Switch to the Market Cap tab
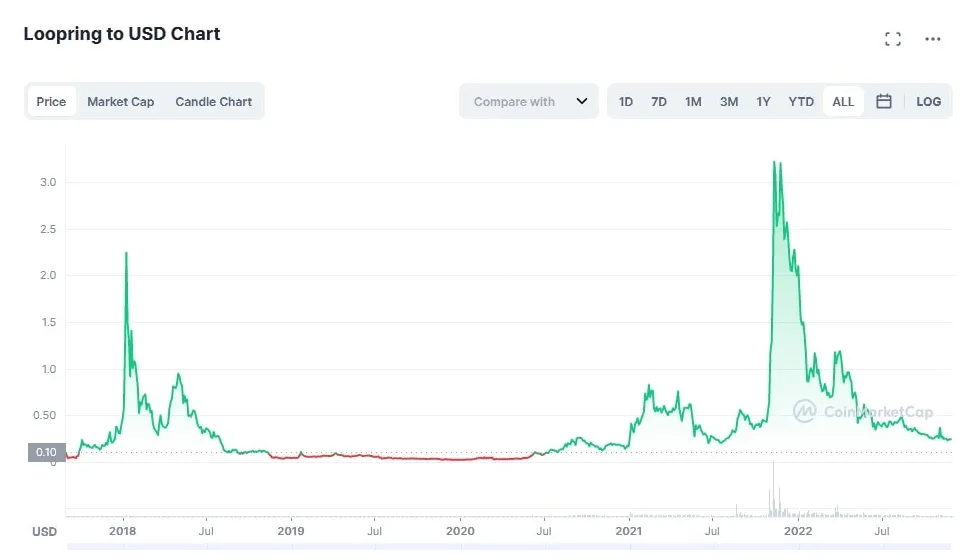Viewport: 979px width, 560px height. pyautogui.click(x=121, y=102)
